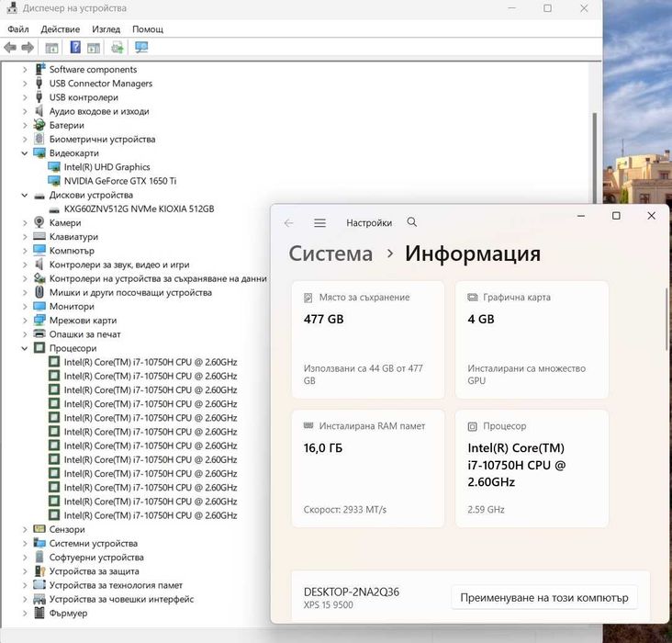The width and height of the screenshot is (672, 643).
Task: Click the Back arrow in Device Manager toolbar
Action: pyautogui.click(x=10, y=47)
